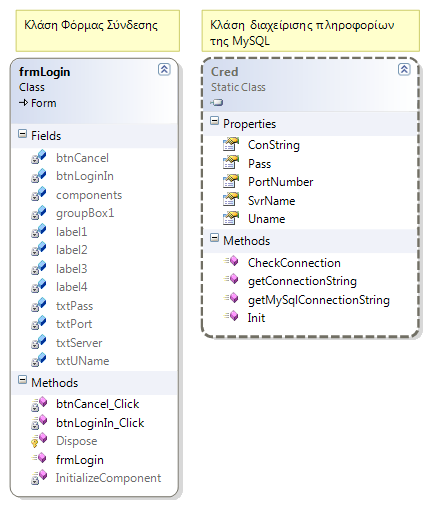Collapse the Properties section of Cred

click(x=214, y=121)
